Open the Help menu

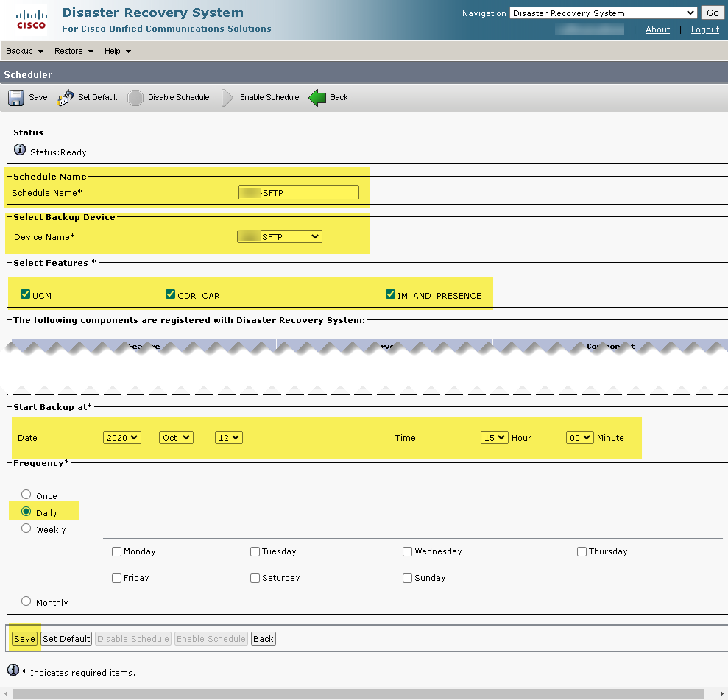[118, 51]
